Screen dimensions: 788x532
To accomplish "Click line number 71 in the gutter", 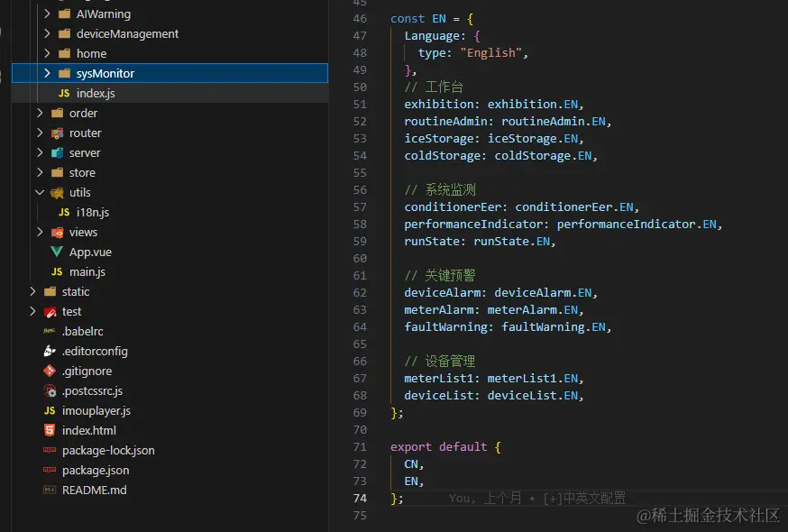I will pyautogui.click(x=360, y=446).
